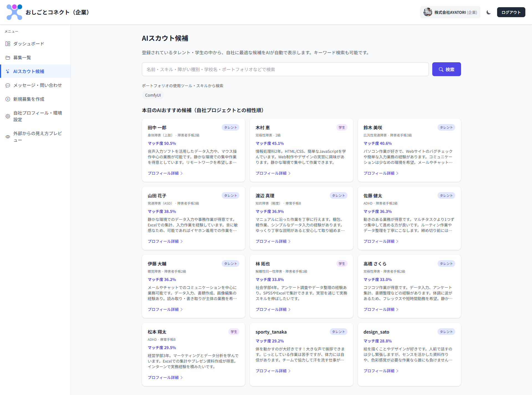
Task: Click 株式会社AYATORI account name
Action: point(450,12)
